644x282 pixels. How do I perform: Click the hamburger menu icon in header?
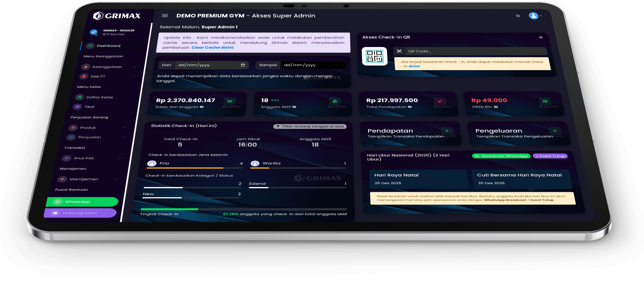(165, 15)
